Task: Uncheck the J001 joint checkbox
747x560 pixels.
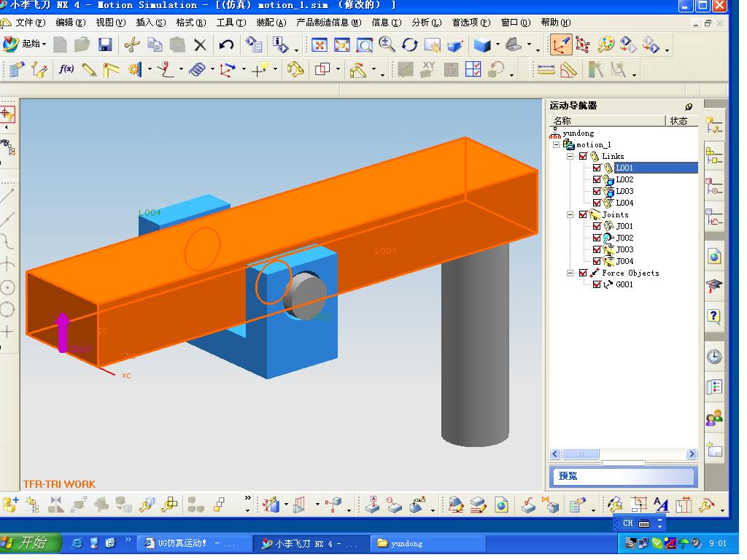Action: point(597,226)
